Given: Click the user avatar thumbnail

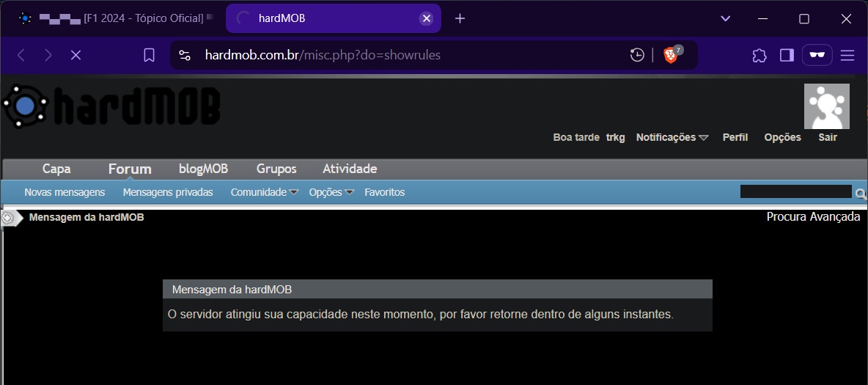Looking at the screenshot, I should [x=826, y=106].
